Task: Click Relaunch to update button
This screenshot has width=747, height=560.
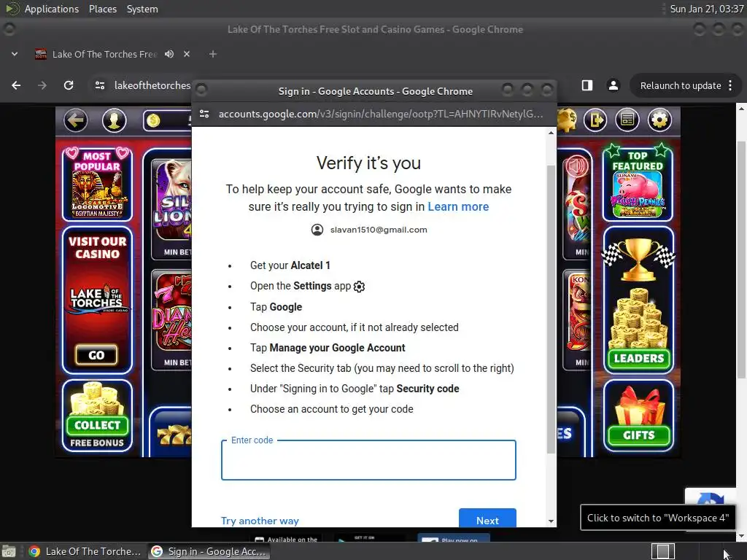Action: tap(681, 86)
